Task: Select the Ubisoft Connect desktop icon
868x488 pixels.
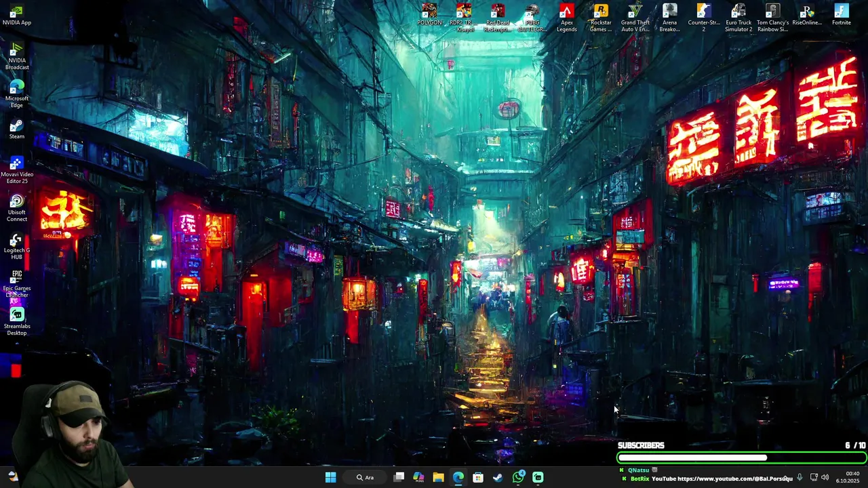Action: pyautogui.click(x=16, y=208)
